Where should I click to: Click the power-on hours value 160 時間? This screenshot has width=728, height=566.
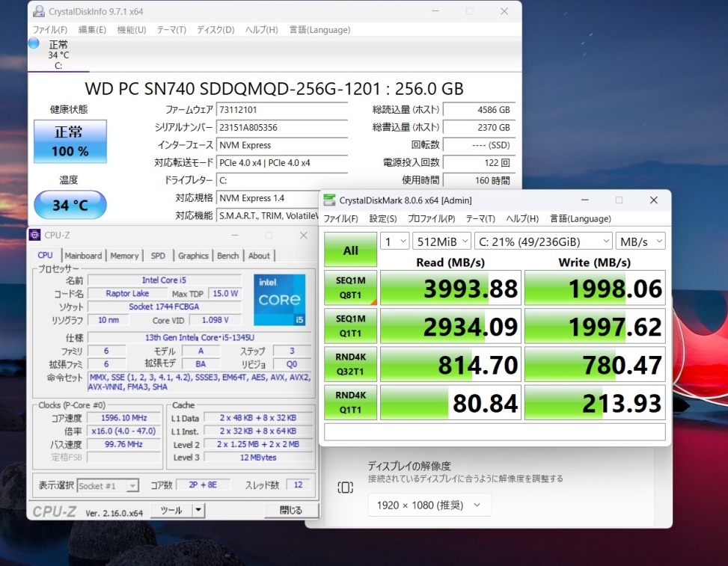[x=479, y=180]
